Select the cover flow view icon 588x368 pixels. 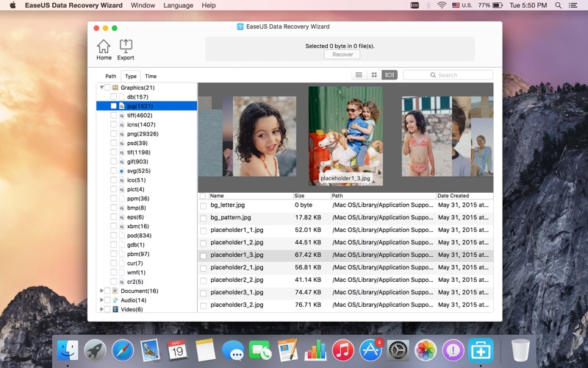click(x=390, y=75)
